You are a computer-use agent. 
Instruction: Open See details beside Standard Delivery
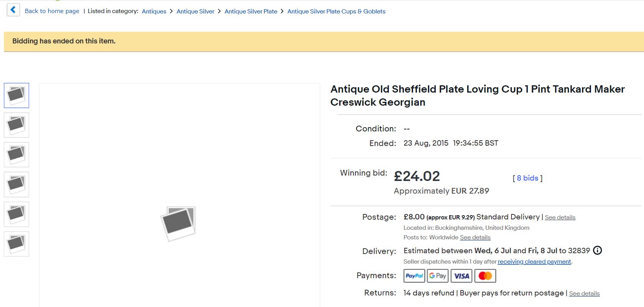tap(560, 217)
